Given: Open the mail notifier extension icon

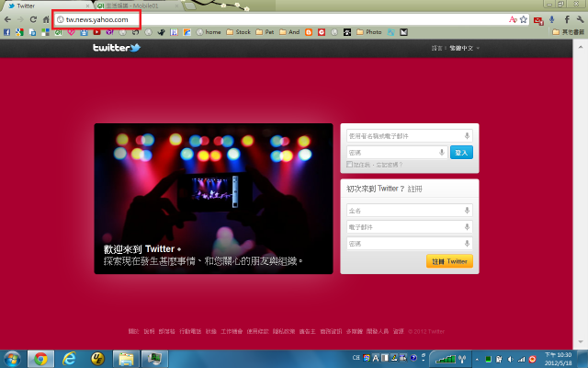Looking at the screenshot, I should point(538,20).
